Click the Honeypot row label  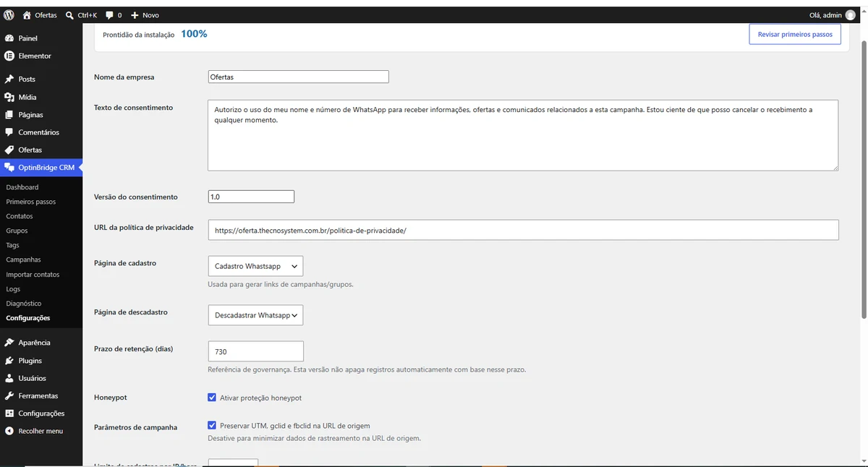click(x=111, y=398)
